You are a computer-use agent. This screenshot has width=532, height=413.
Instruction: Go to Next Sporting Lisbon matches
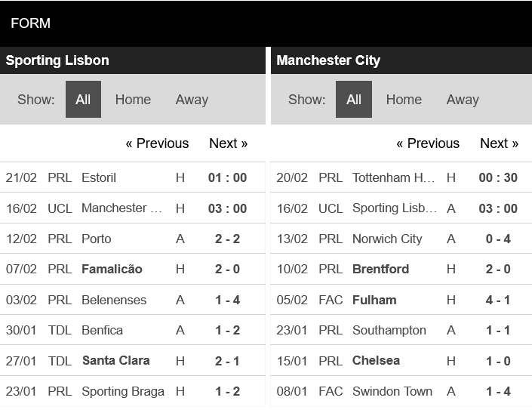pos(228,143)
